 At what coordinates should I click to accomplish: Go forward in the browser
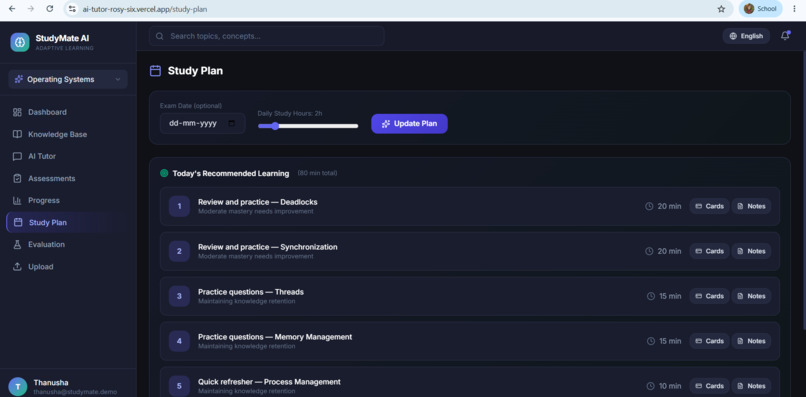pos(30,9)
